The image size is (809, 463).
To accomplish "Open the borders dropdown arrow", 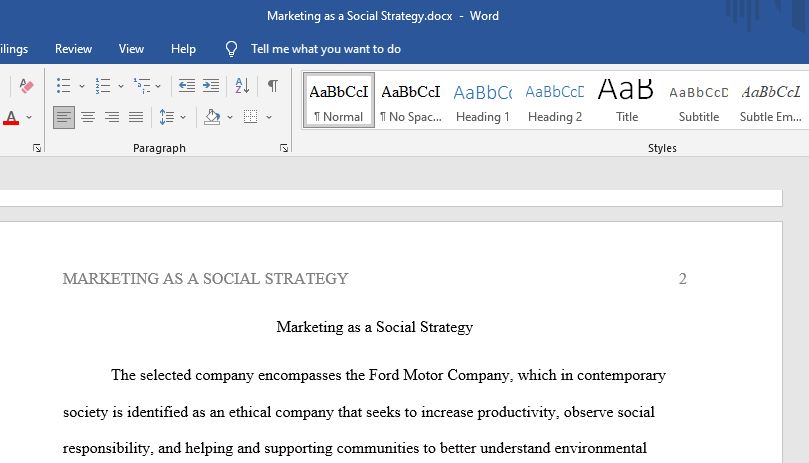I will point(269,118).
